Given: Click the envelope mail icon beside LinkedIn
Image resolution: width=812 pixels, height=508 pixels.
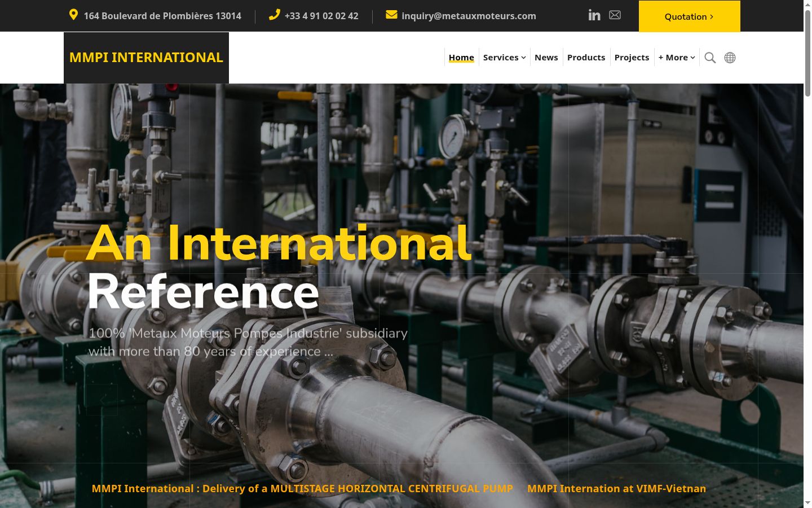Looking at the screenshot, I should pos(615,15).
